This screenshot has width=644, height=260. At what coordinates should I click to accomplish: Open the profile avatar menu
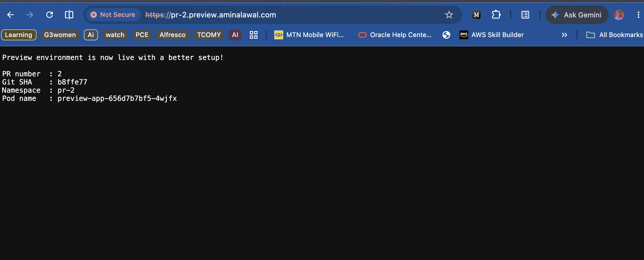619,15
